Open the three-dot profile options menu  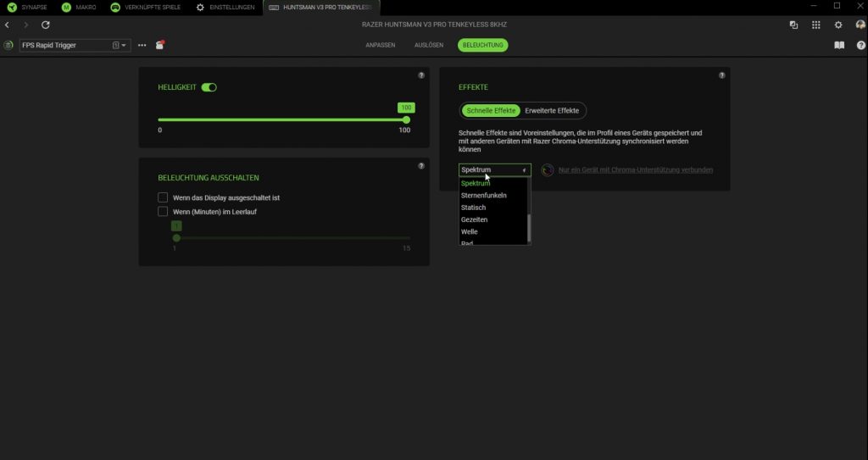[x=142, y=46]
